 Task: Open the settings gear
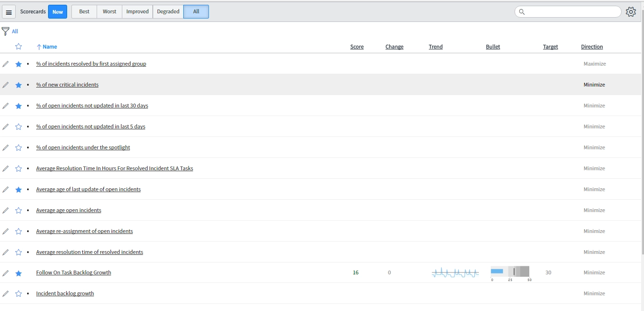point(631,12)
